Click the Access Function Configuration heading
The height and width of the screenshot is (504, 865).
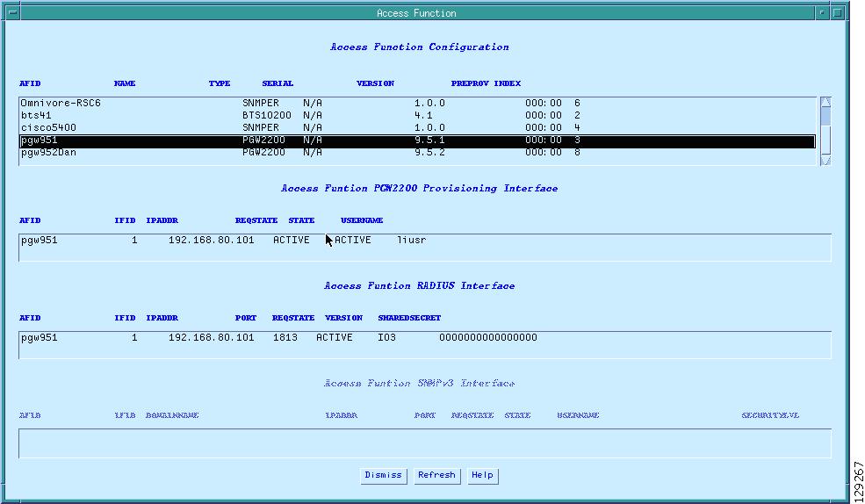click(419, 47)
